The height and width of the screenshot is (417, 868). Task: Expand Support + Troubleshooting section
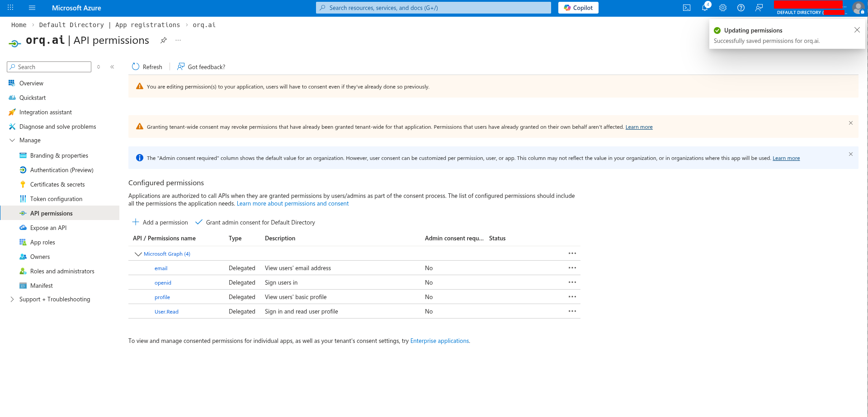12,299
